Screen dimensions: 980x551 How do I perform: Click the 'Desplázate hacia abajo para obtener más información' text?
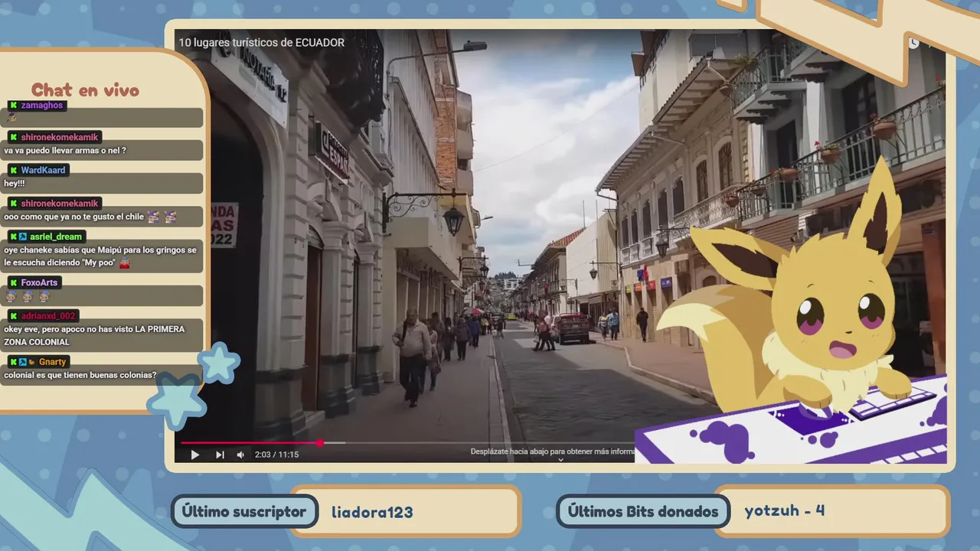553,452
